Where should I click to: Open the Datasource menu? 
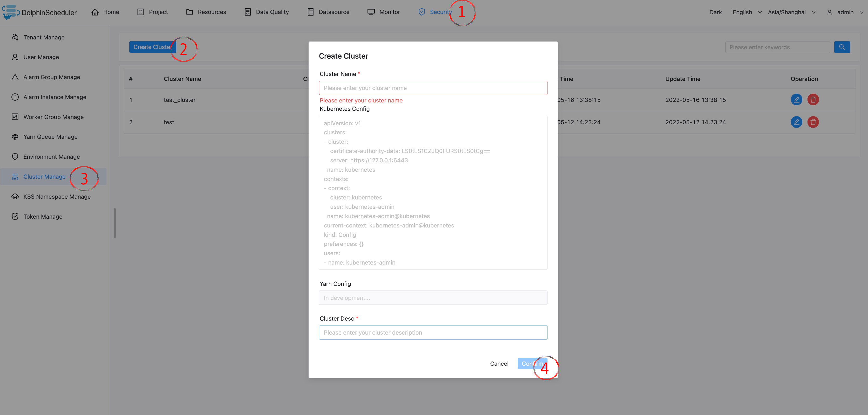point(329,12)
